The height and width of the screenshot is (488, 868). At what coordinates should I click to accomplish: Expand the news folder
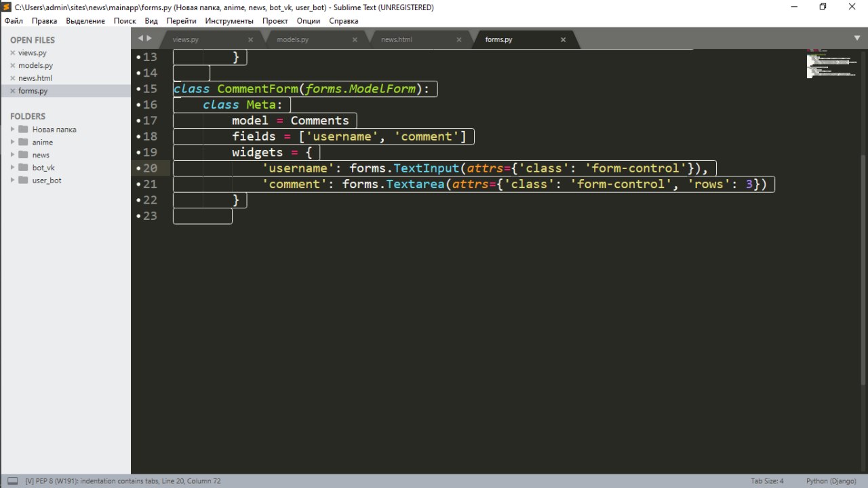[x=13, y=155]
